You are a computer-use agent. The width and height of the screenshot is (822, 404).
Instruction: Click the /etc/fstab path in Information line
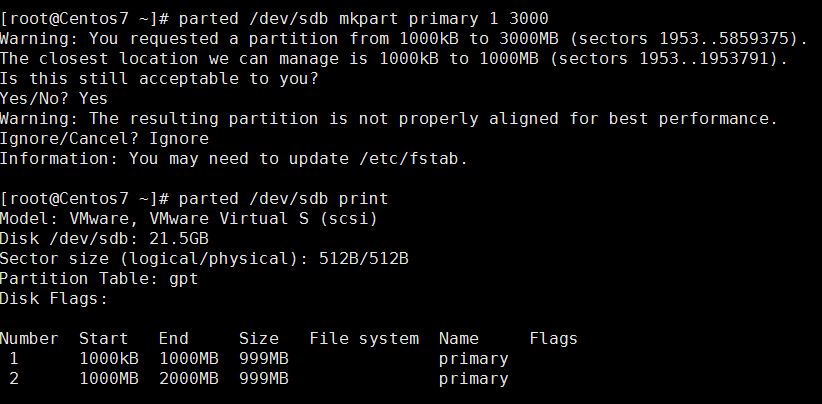tap(413, 158)
